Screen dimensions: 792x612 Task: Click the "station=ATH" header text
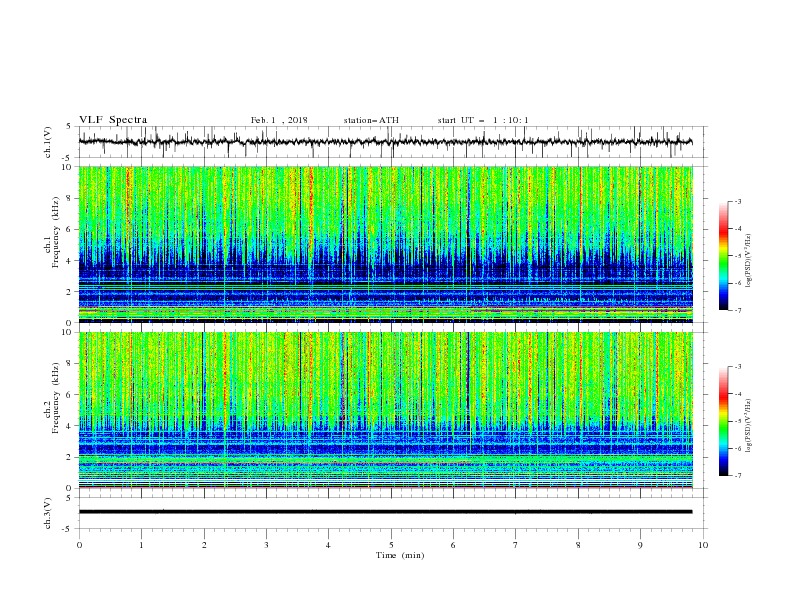[371, 120]
